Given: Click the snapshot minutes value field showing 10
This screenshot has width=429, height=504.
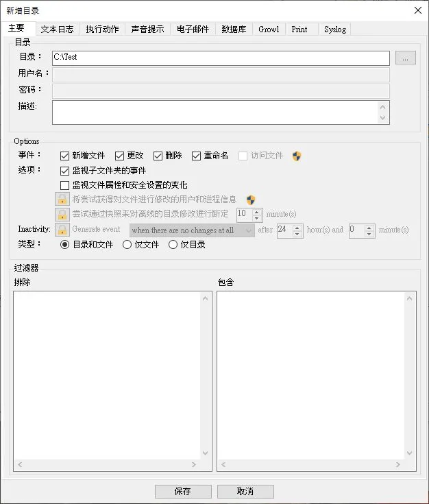Looking at the screenshot, I should [245, 215].
